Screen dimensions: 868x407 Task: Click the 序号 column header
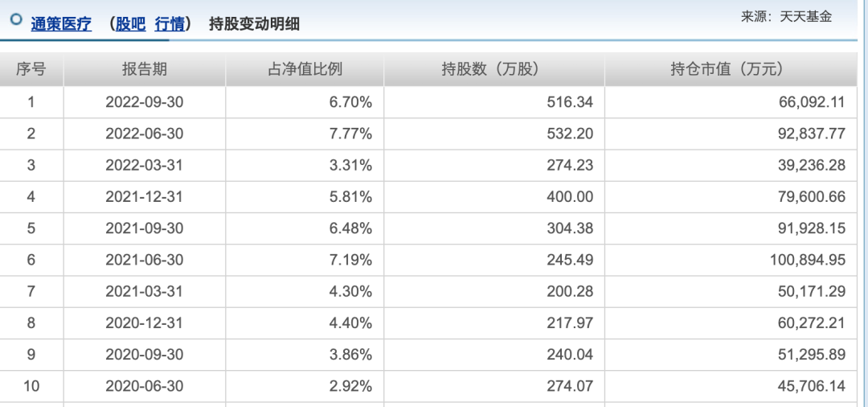pyautogui.click(x=31, y=69)
